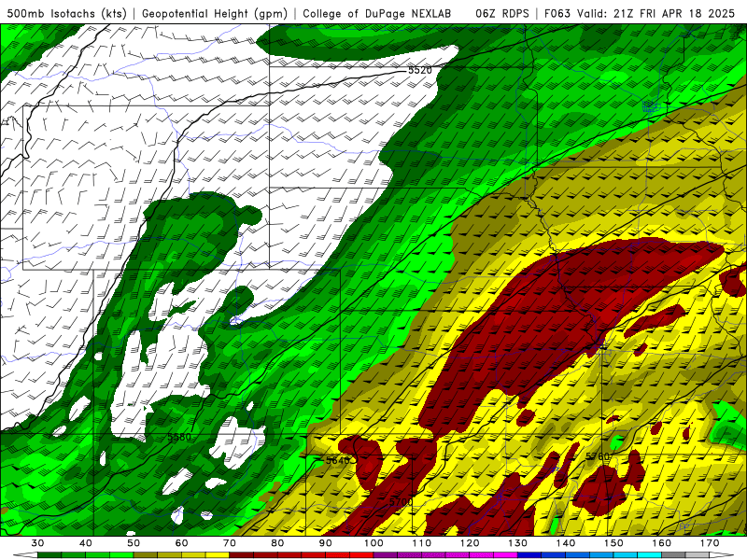Viewport: 747px width, 560px height.
Task: Click the 170 value on the color scale
Action: click(x=710, y=543)
